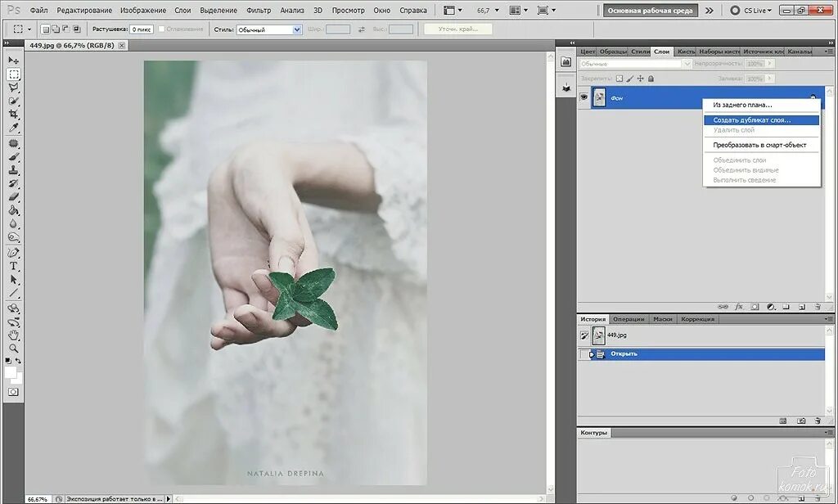Switch to the Каналы tab

pos(800,52)
